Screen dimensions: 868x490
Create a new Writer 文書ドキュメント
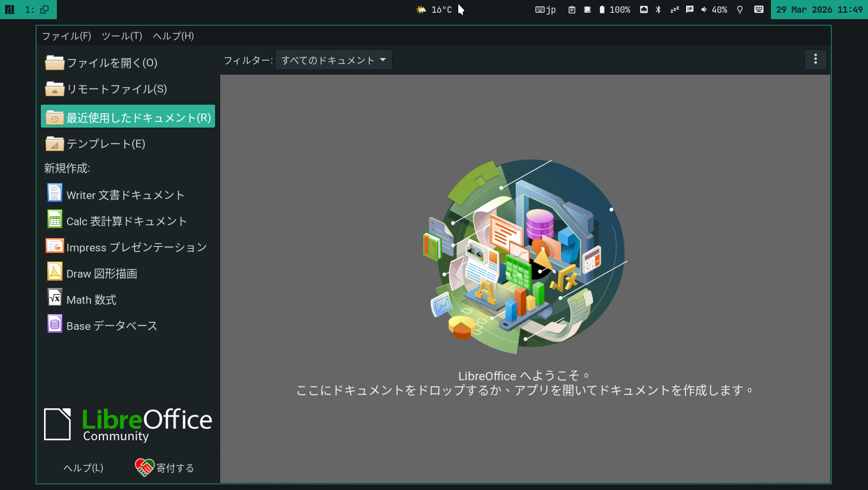[128, 195]
